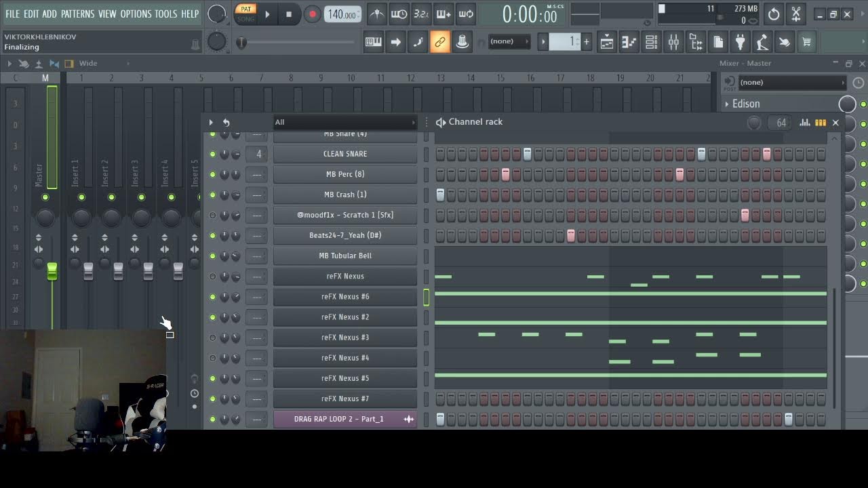Screen dimensions: 868x488
Task: Open the mixer input (none) dropdown
Action: 791,83
